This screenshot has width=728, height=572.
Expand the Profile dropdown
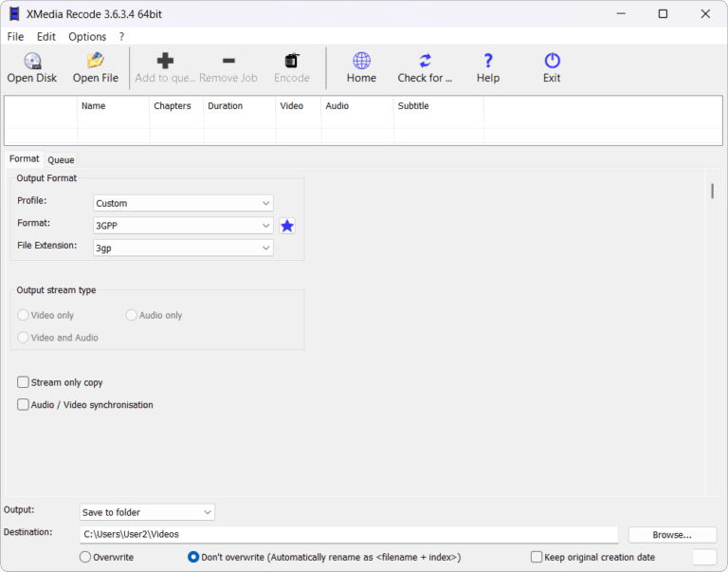[x=183, y=203]
